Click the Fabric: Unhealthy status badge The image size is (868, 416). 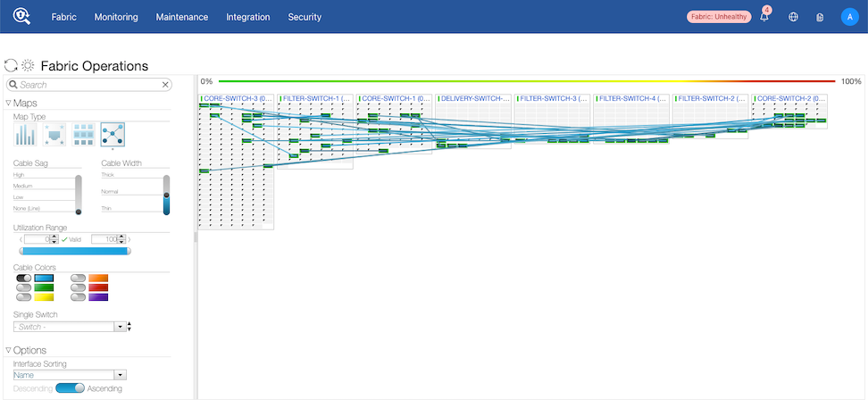tap(719, 17)
